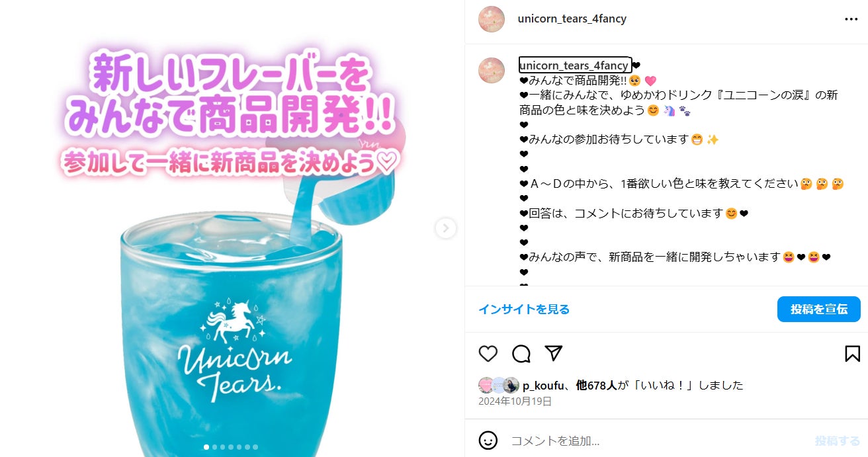The width and height of the screenshot is (868, 457).
Task: Open emoji picker smiley face icon
Action: click(x=488, y=440)
